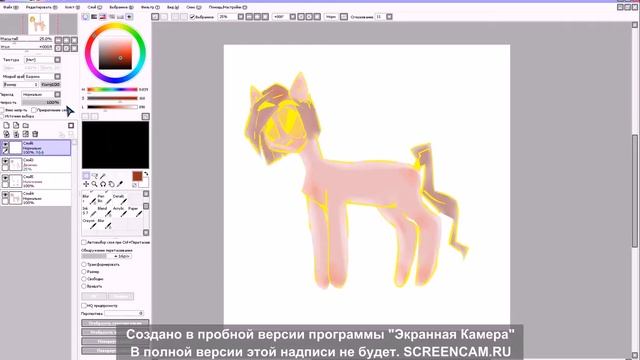Open the Слой menu
The image size is (640, 360).
click(95, 7)
